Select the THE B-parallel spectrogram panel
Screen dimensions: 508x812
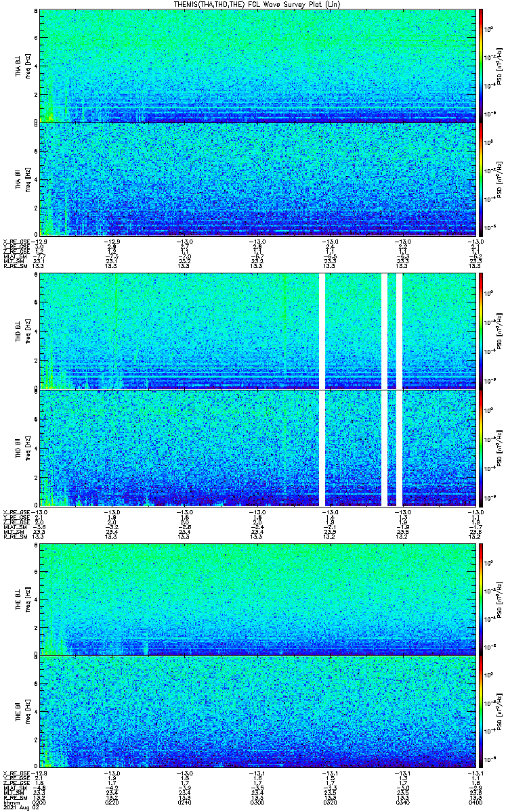point(257,712)
